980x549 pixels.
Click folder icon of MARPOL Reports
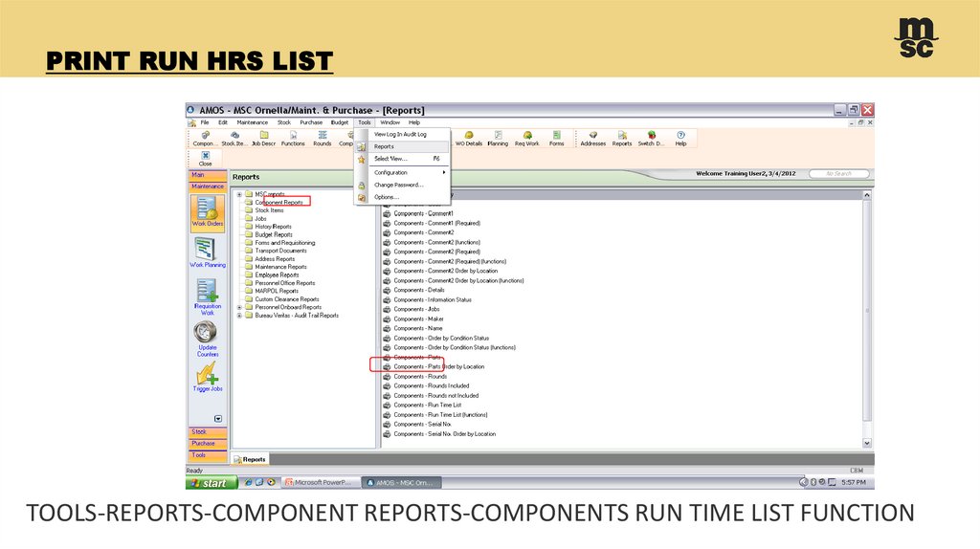click(x=249, y=291)
